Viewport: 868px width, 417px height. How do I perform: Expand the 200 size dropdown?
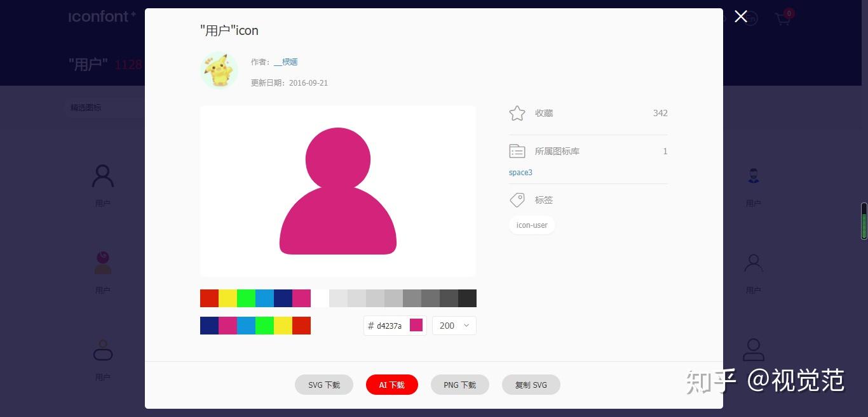tap(454, 326)
